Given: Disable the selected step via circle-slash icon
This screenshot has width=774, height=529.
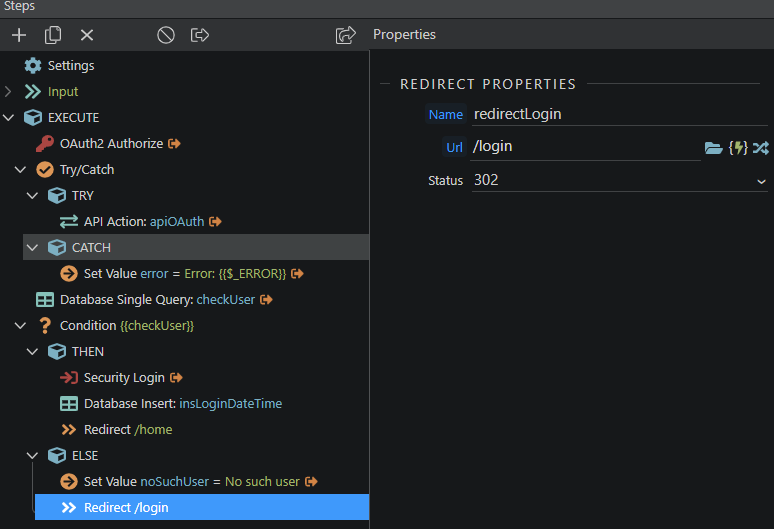Looking at the screenshot, I should tap(166, 35).
